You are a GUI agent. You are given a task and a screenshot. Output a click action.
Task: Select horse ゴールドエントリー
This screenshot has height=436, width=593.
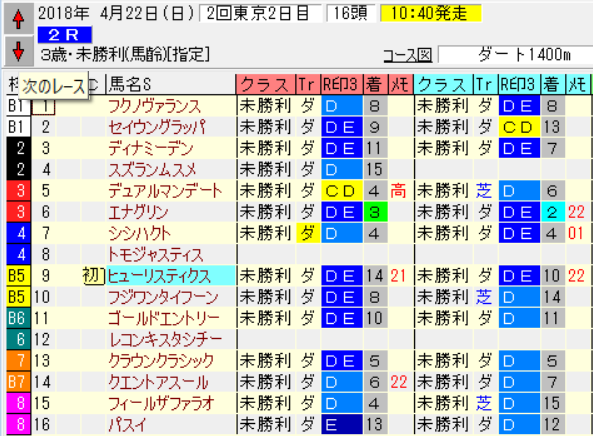[163, 318]
